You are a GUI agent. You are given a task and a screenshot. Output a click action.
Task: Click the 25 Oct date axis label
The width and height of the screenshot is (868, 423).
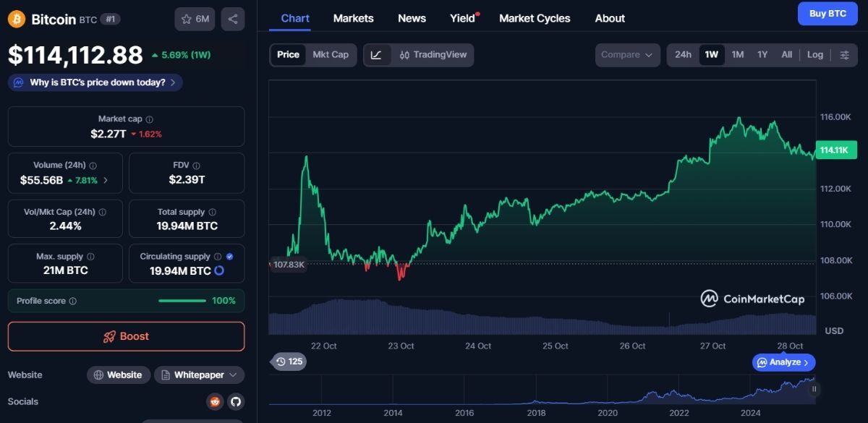pos(556,346)
